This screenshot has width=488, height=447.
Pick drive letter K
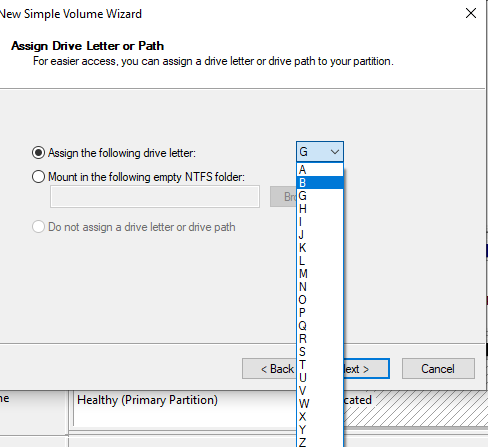pyautogui.click(x=320, y=248)
